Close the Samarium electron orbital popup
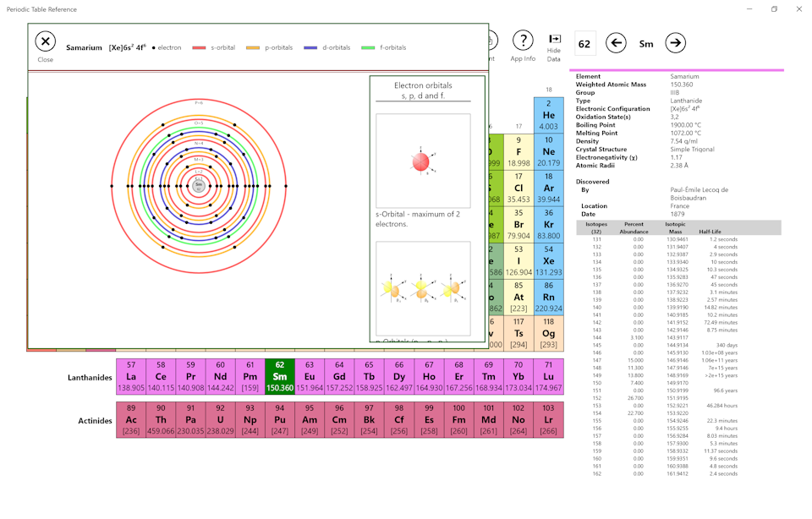Screen dimensions: 812x519 click(46, 41)
